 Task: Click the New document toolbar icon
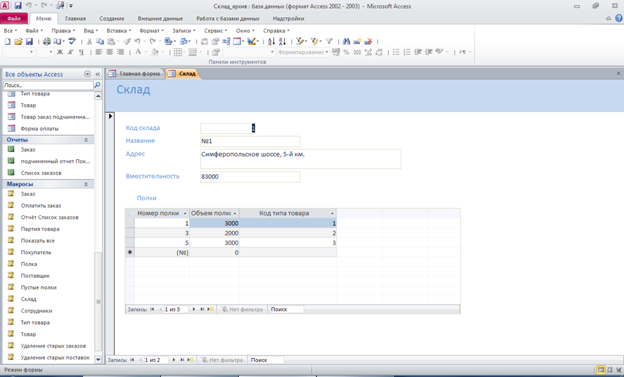point(8,41)
